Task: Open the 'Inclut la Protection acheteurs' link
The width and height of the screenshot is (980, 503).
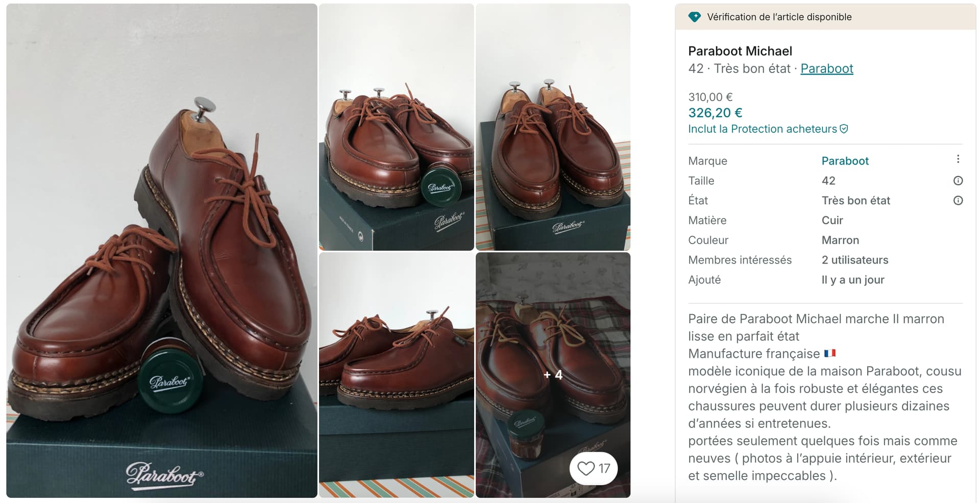Action: tap(763, 129)
